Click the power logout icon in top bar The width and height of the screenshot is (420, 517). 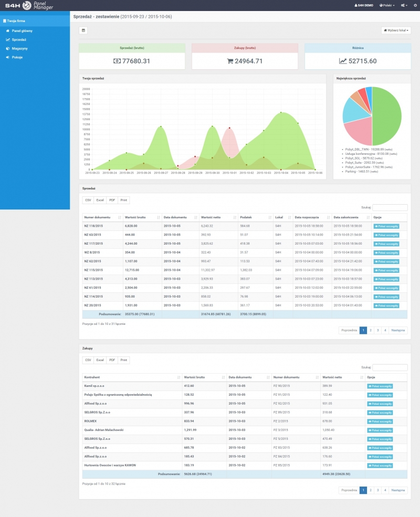[415, 5]
